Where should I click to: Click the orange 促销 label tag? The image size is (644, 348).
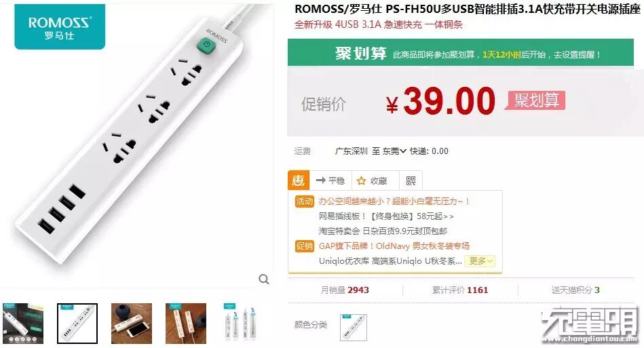pyautogui.click(x=304, y=246)
